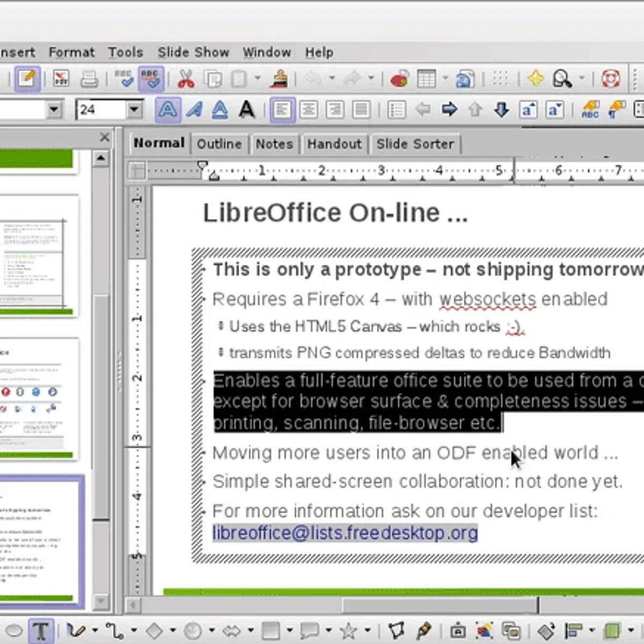Toggle Bullets on/off icon
The height and width of the screenshot is (644, 644).
[397, 110]
